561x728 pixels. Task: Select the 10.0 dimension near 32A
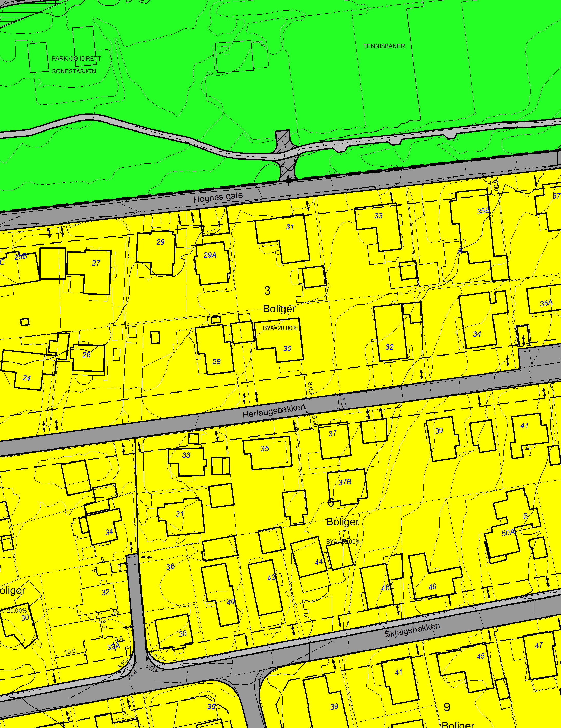tap(70, 652)
